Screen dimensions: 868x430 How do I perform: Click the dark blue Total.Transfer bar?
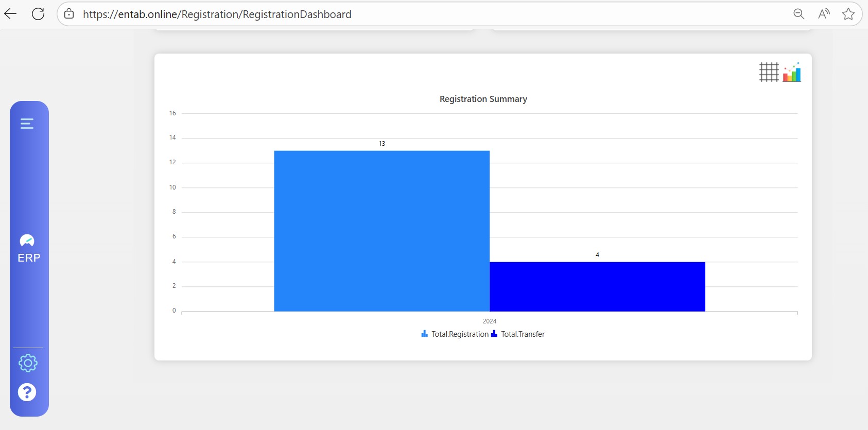pyautogui.click(x=597, y=286)
